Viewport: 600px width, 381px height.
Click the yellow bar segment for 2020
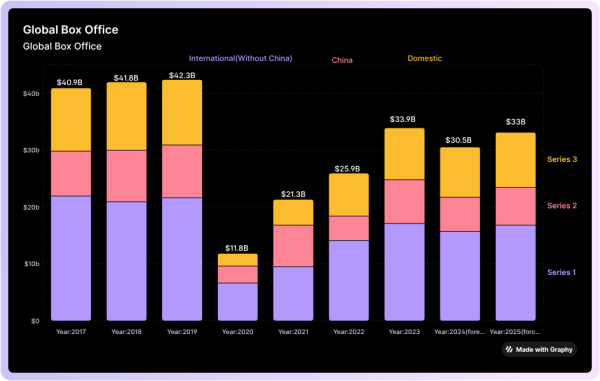[238, 260]
